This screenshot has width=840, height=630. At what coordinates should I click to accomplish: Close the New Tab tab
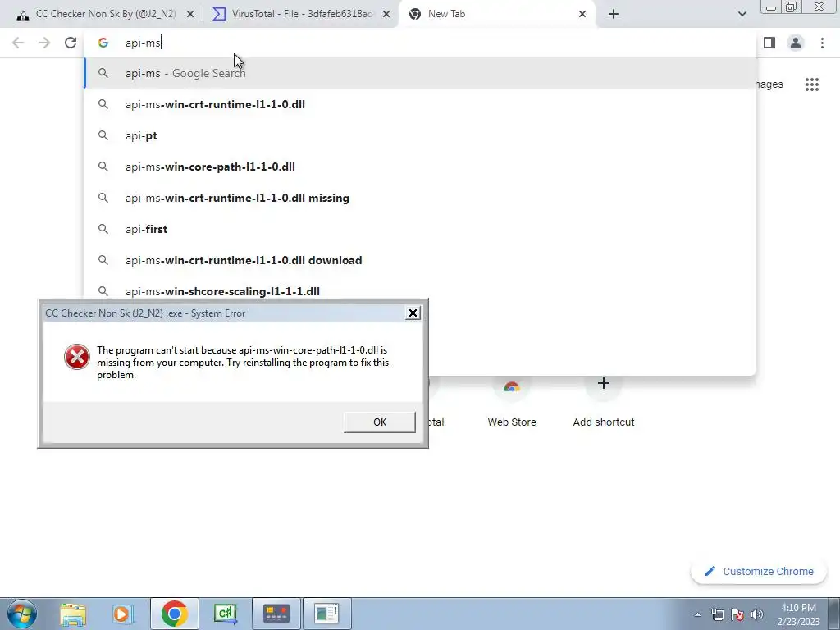coord(582,15)
